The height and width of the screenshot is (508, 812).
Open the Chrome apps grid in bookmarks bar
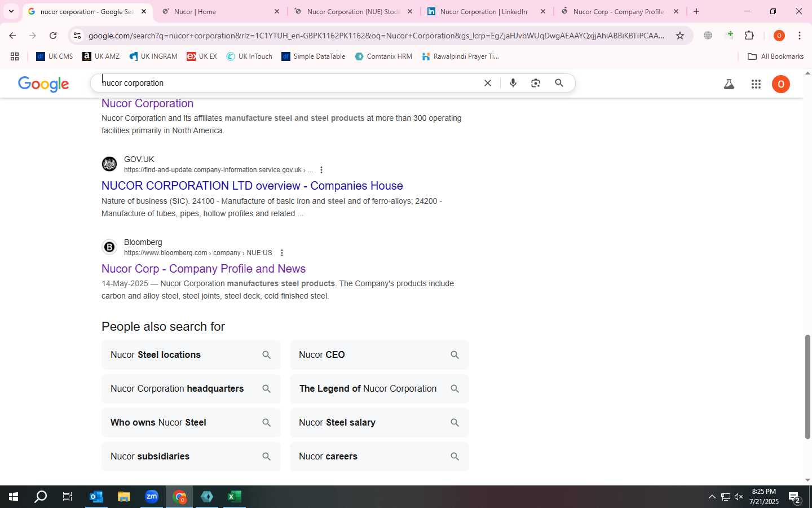15,56
